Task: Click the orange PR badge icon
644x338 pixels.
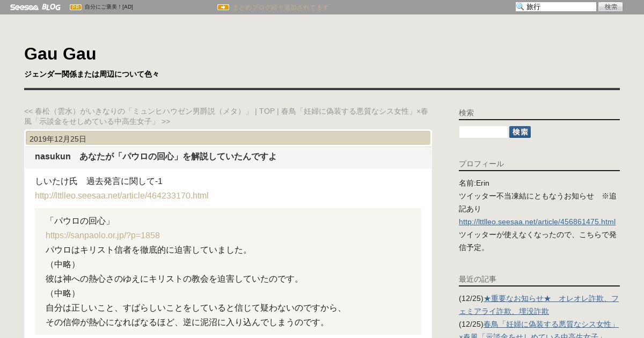Action: 76,7
